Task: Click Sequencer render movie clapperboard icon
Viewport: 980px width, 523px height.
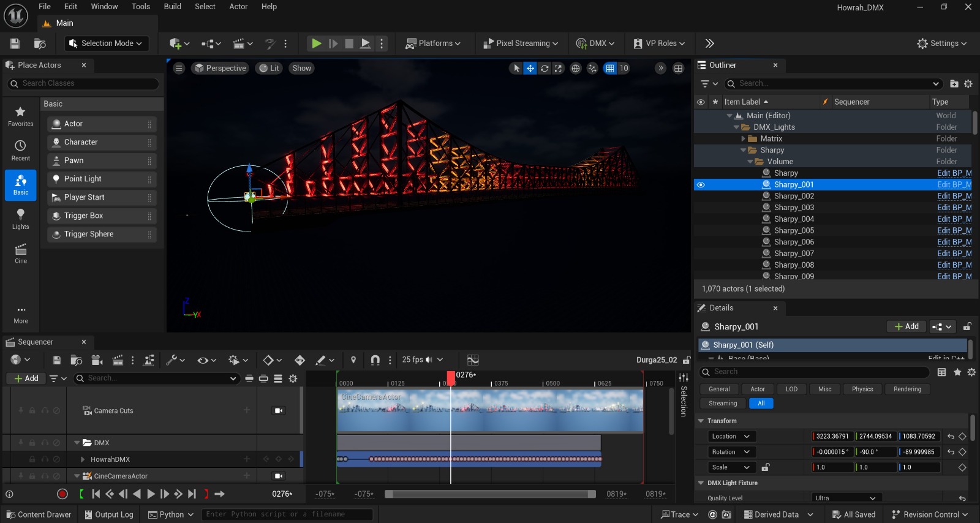Action: click(118, 360)
